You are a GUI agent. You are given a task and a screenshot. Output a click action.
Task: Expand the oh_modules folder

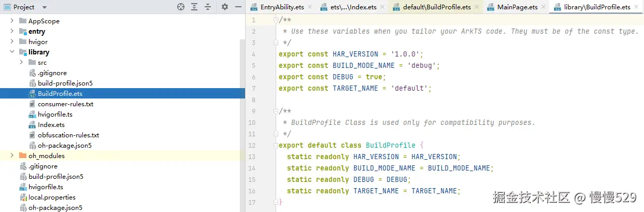[x=12, y=156]
